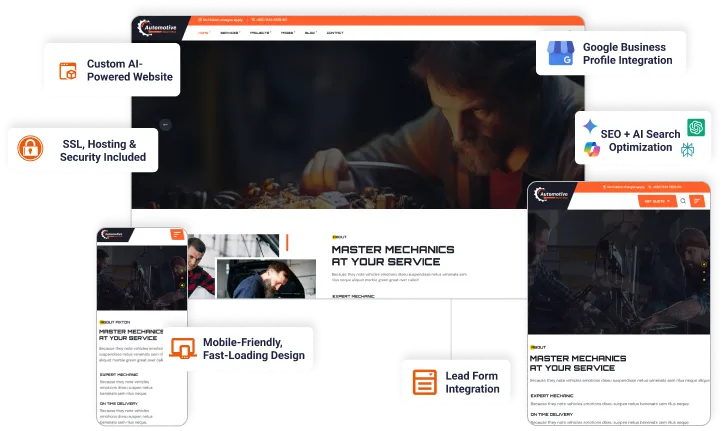This screenshot has height=431, width=723.
Task: Click the Custom AI-Powered Website icon
Action: [x=68, y=70]
